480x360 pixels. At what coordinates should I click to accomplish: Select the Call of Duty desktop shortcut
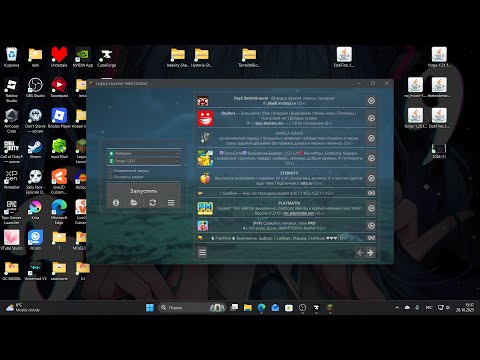[11, 151]
